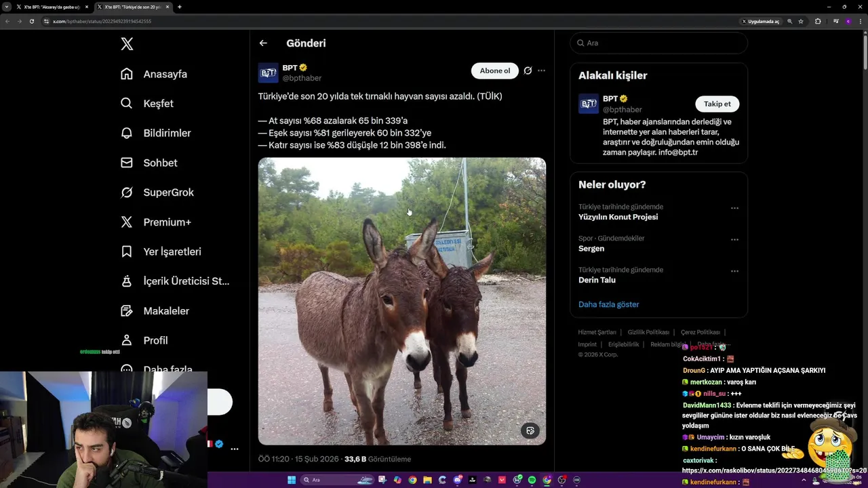
Task: Open the browser extensions icon
Action: [x=818, y=21]
